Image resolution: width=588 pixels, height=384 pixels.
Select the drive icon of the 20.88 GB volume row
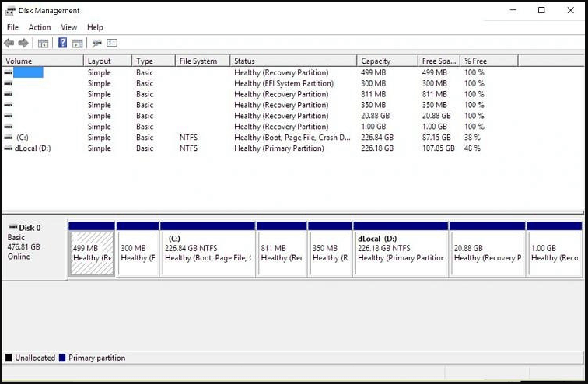coord(9,116)
